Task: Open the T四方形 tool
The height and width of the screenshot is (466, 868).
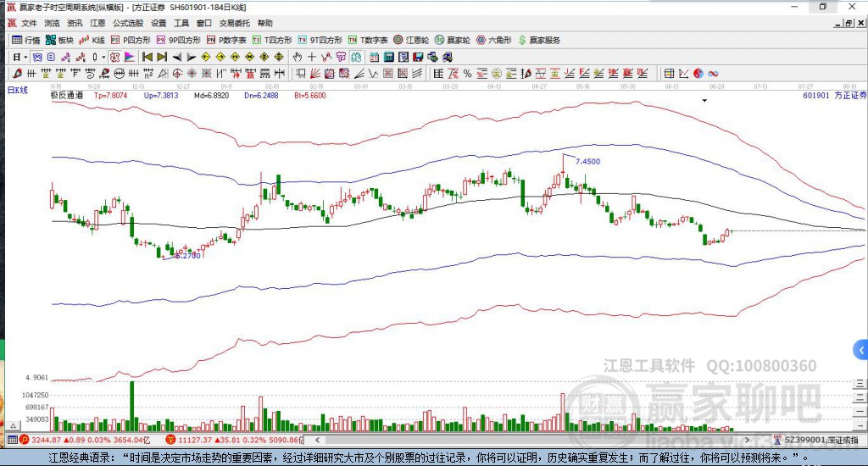Action: [x=272, y=40]
